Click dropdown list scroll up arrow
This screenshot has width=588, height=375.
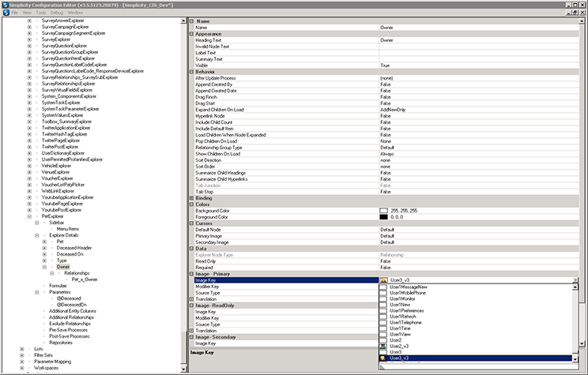point(575,287)
